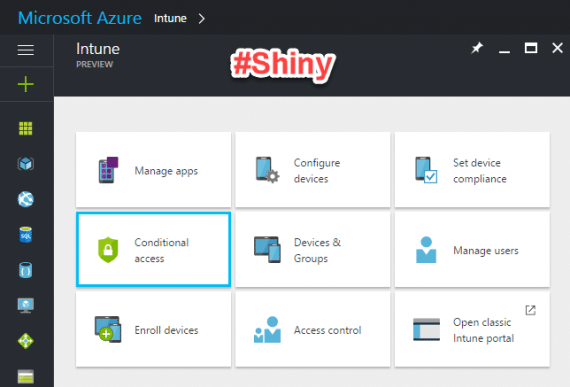The width and height of the screenshot is (570, 387).
Task: Click the green plus New resource icon
Action: [26, 84]
